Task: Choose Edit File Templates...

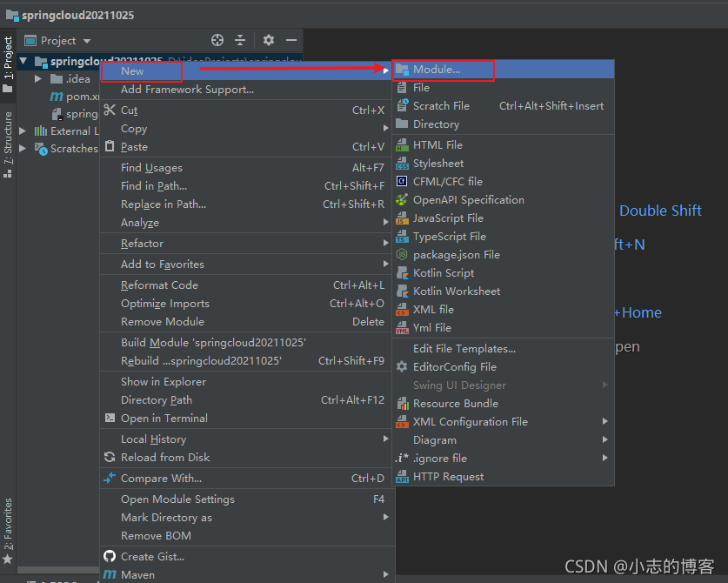Action: pyautogui.click(x=504, y=348)
